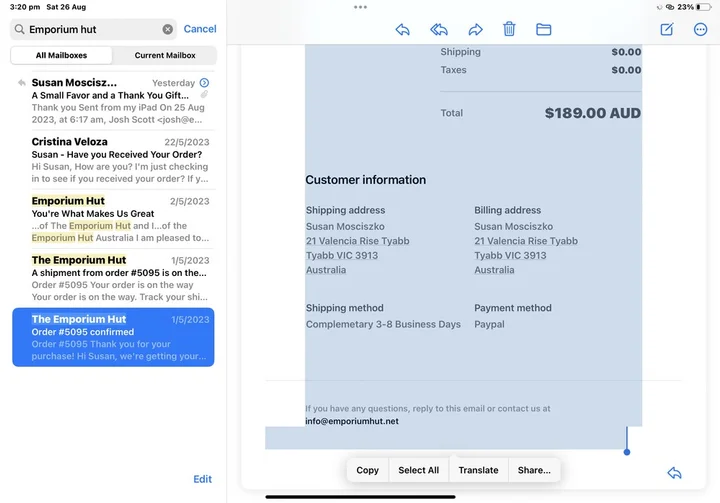Tap the billing address Tyabb VIC 3913
Screen dimensions: 720x503
pyautogui.click(x=510, y=255)
